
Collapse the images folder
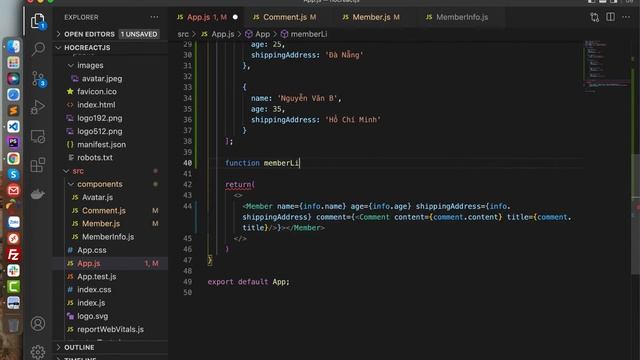[x=90, y=65]
